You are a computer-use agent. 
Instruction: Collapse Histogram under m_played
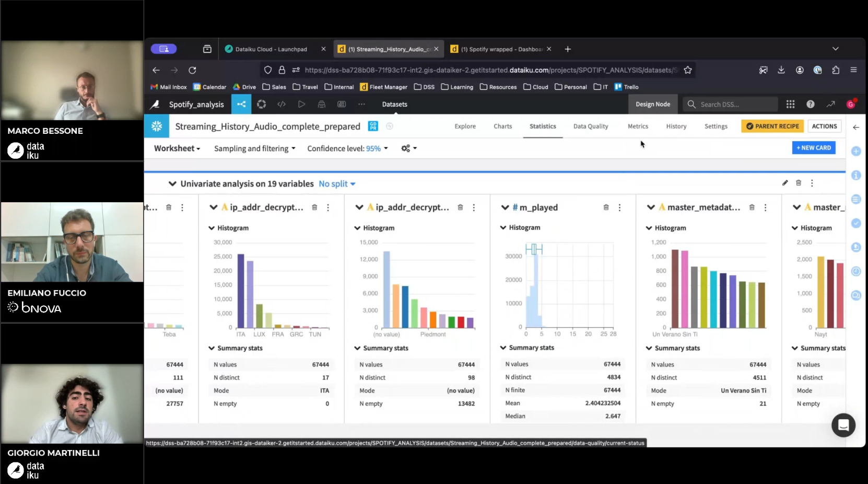tap(503, 227)
